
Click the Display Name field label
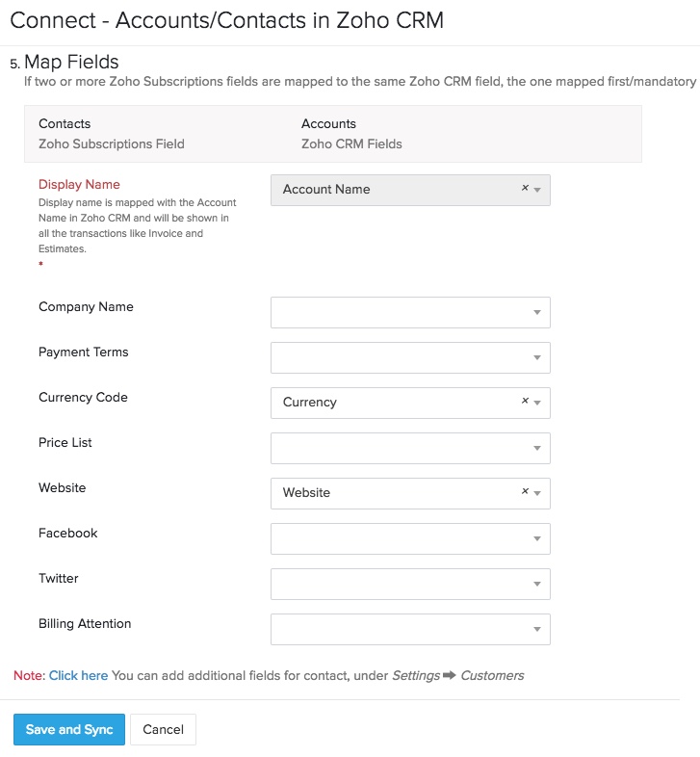(x=79, y=184)
